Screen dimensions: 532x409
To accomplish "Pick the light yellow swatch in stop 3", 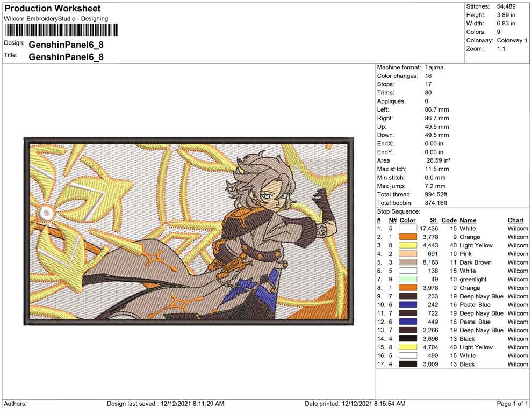I will click(x=408, y=246).
